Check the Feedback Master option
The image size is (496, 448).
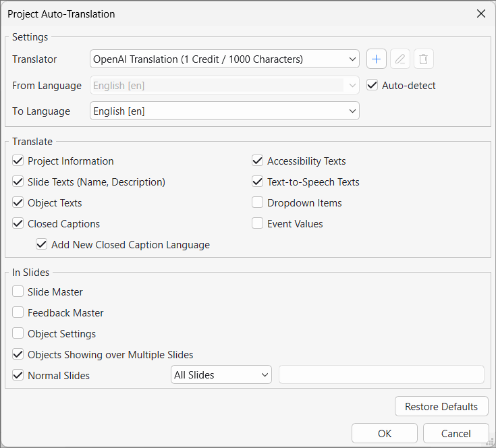(x=18, y=313)
